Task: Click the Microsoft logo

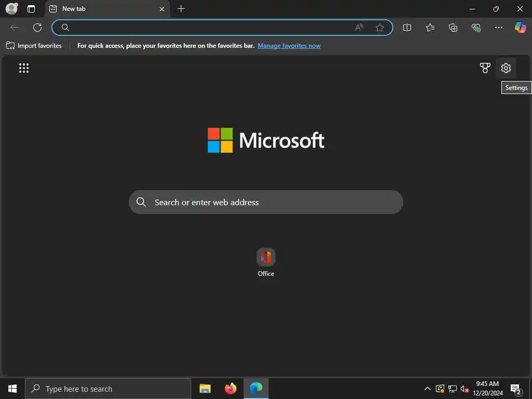Action: coord(266,140)
